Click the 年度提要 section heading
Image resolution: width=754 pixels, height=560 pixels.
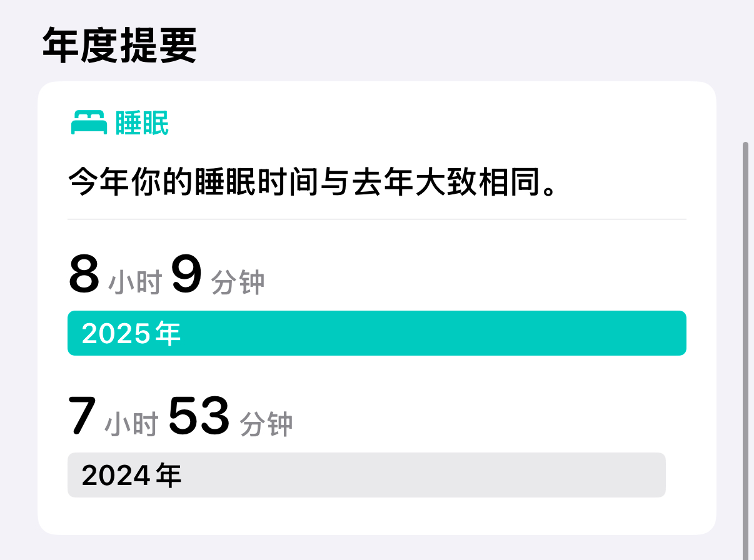[x=119, y=46]
